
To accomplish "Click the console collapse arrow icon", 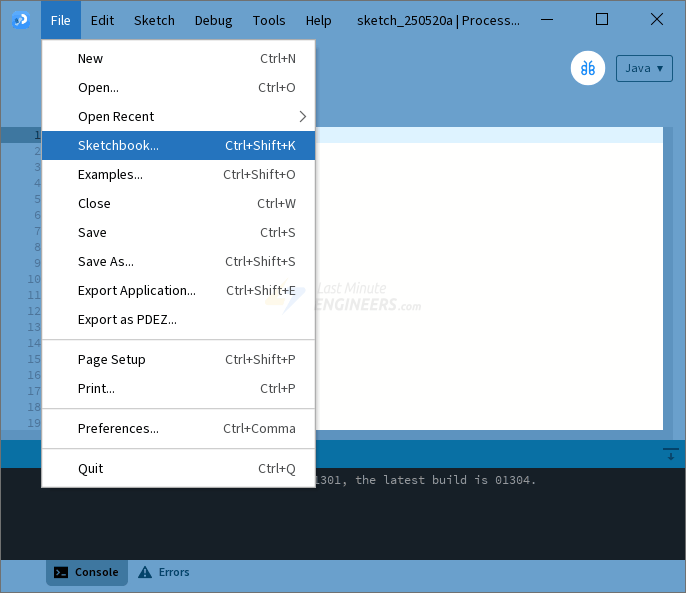I will coord(670,454).
